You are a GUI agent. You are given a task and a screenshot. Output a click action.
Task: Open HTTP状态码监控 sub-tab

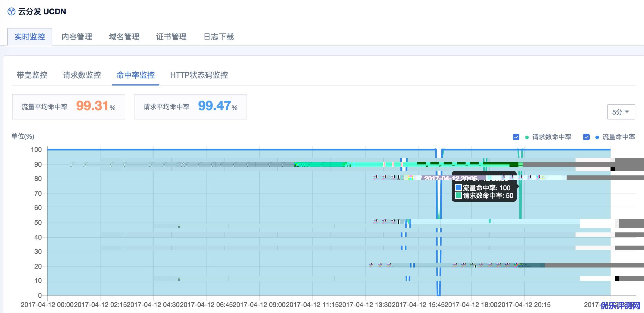[199, 75]
